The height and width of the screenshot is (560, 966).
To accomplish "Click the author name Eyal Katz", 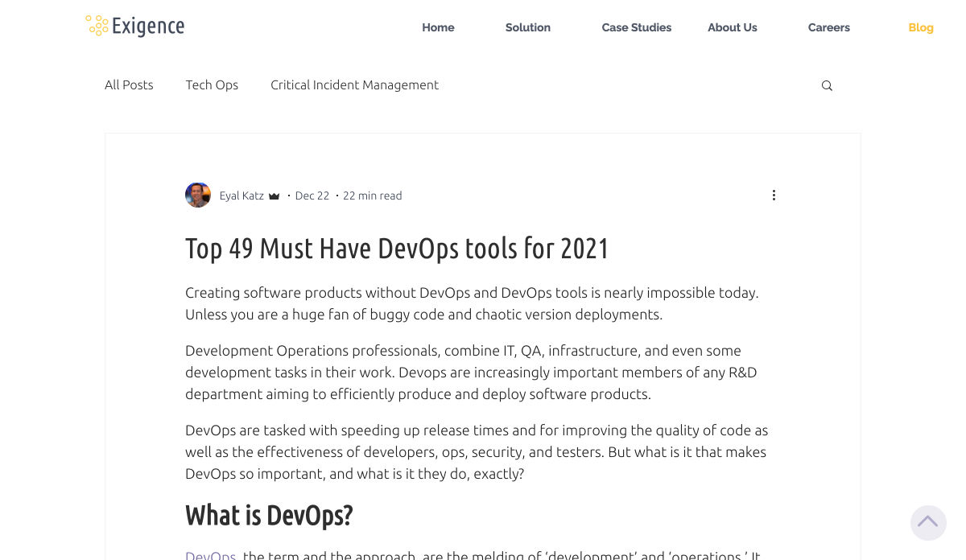I will [242, 196].
